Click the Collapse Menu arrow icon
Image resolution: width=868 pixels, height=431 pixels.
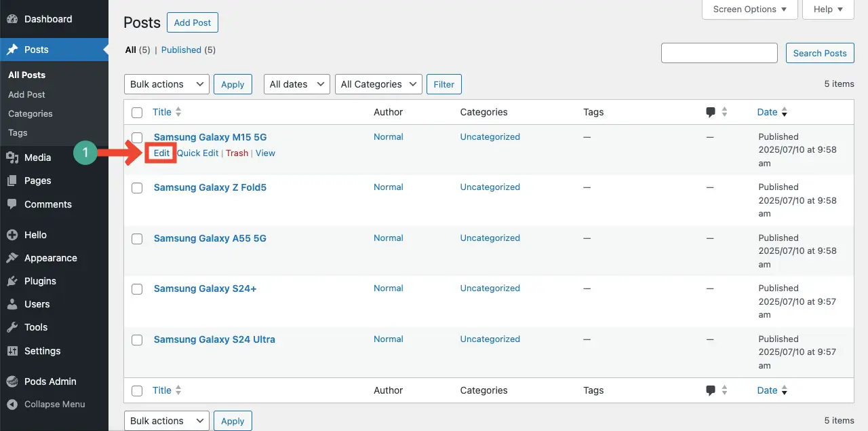point(12,405)
